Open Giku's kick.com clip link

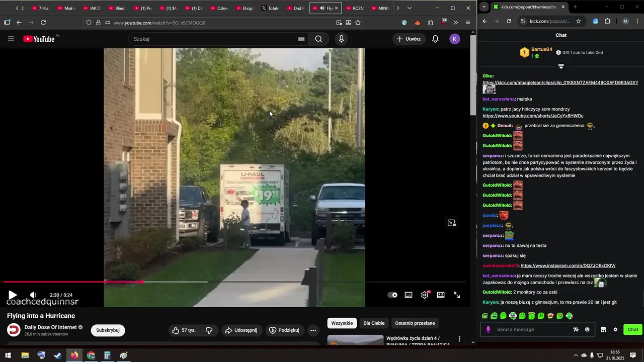point(560,82)
